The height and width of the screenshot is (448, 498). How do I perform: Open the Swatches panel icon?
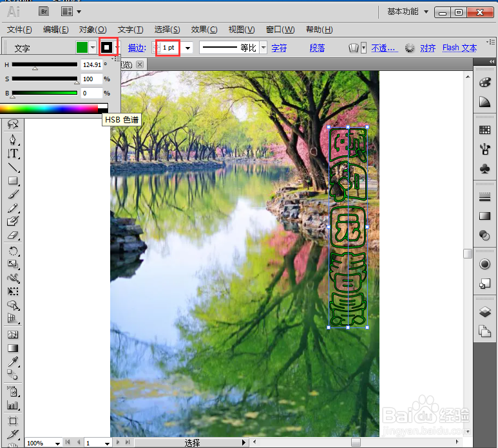(x=484, y=130)
